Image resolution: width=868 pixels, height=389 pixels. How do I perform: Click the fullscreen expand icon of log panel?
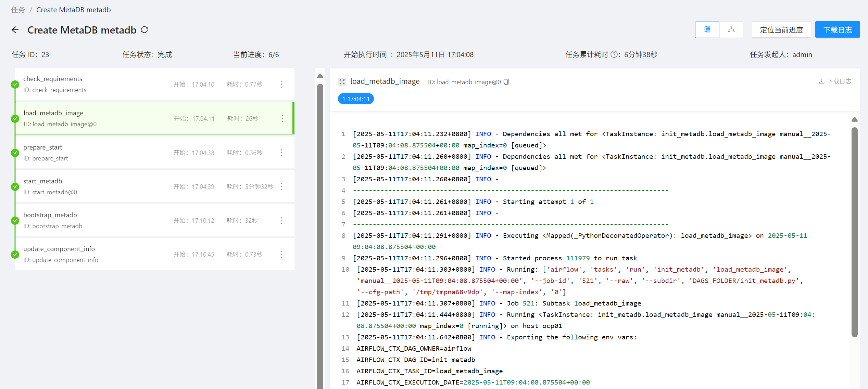click(x=342, y=82)
